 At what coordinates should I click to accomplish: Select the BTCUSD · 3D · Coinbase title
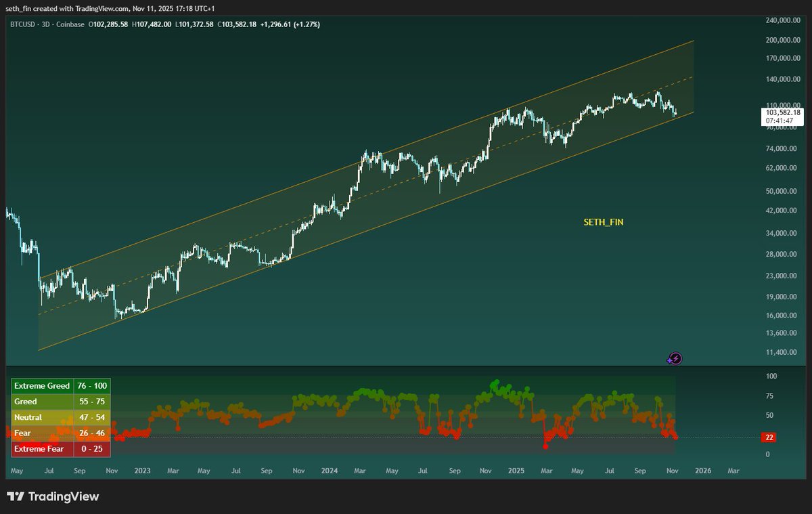(47, 24)
